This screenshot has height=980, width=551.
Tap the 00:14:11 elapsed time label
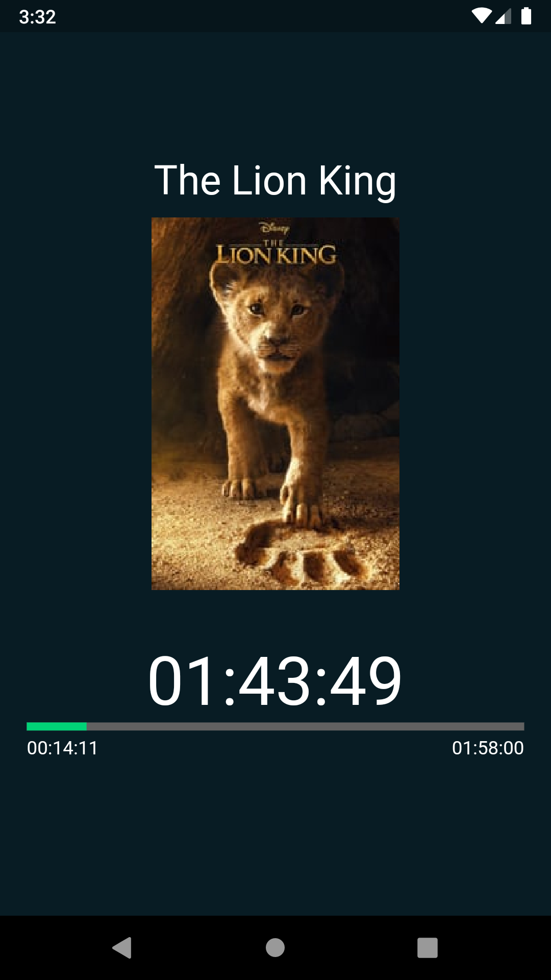(63, 748)
